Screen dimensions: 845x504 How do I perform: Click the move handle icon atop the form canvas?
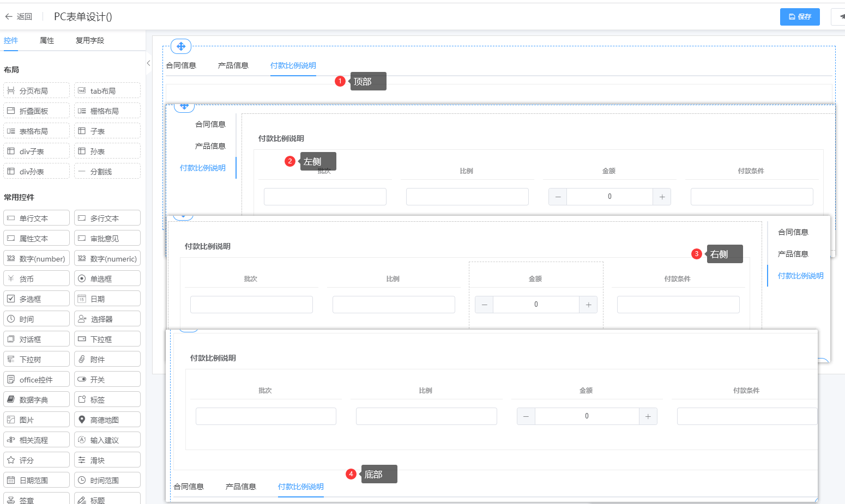point(181,46)
